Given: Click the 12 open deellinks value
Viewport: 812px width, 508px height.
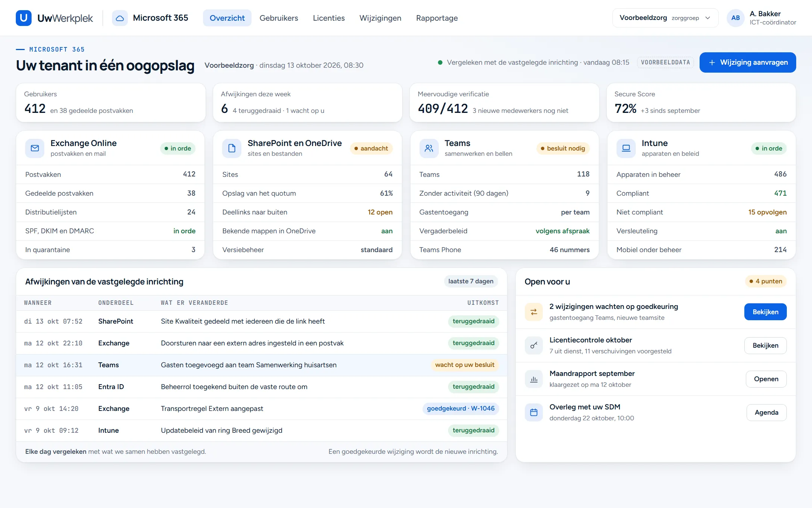Looking at the screenshot, I should click(x=380, y=212).
